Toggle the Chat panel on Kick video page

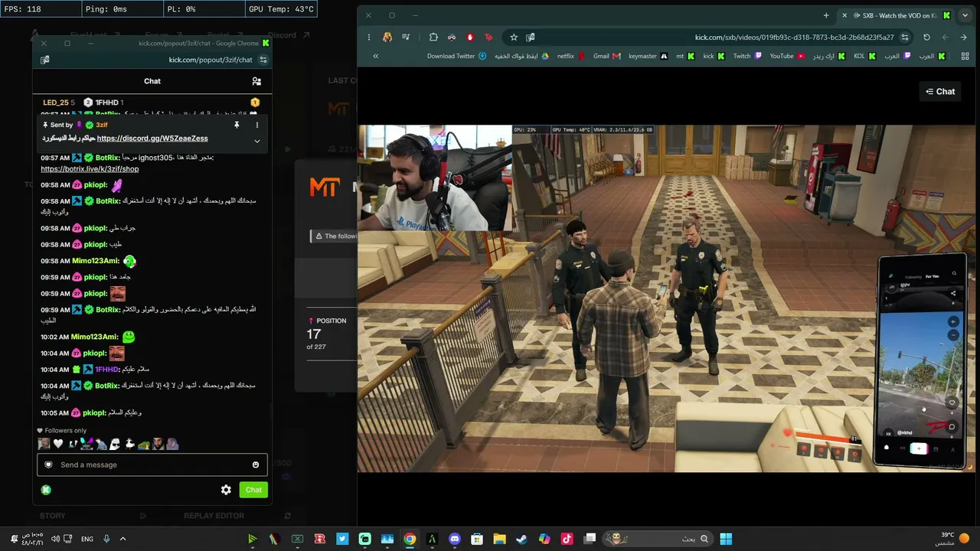click(940, 92)
